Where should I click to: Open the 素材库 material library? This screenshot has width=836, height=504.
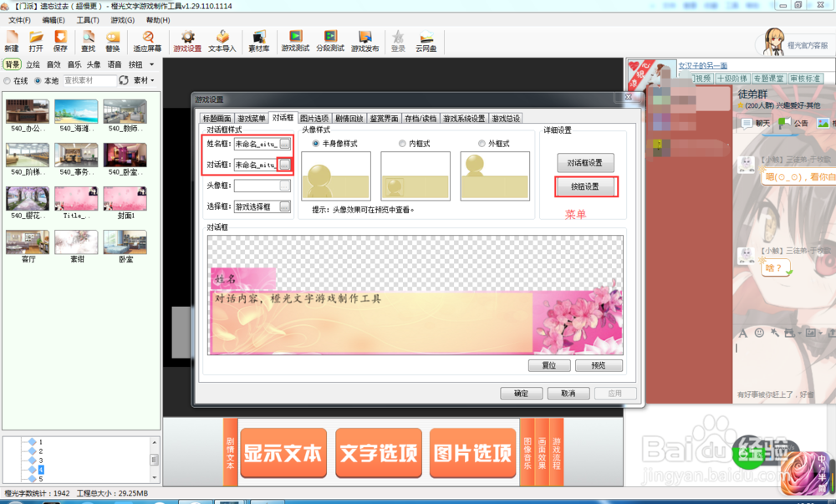pyautogui.click(x=257, y=42)
